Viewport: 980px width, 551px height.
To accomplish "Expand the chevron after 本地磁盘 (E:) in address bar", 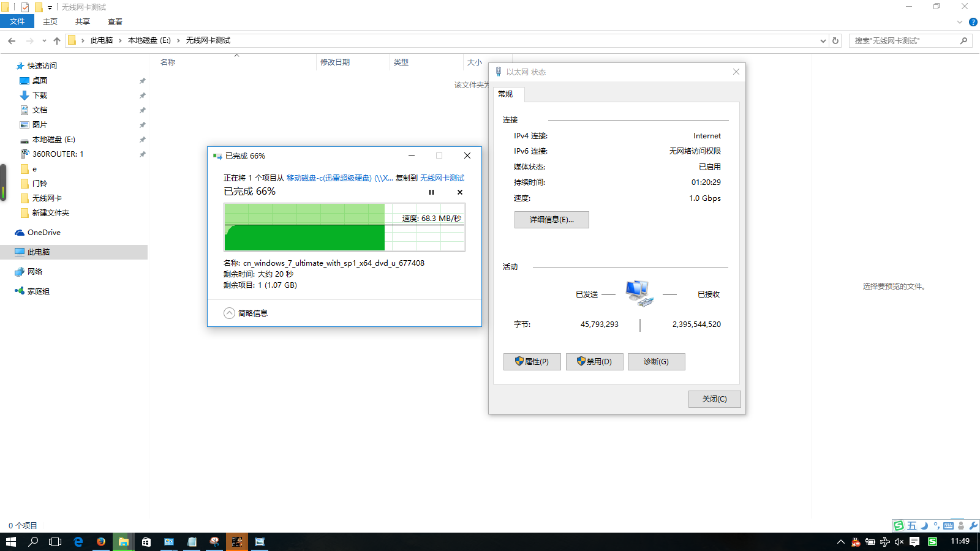I will click(178, 40).
